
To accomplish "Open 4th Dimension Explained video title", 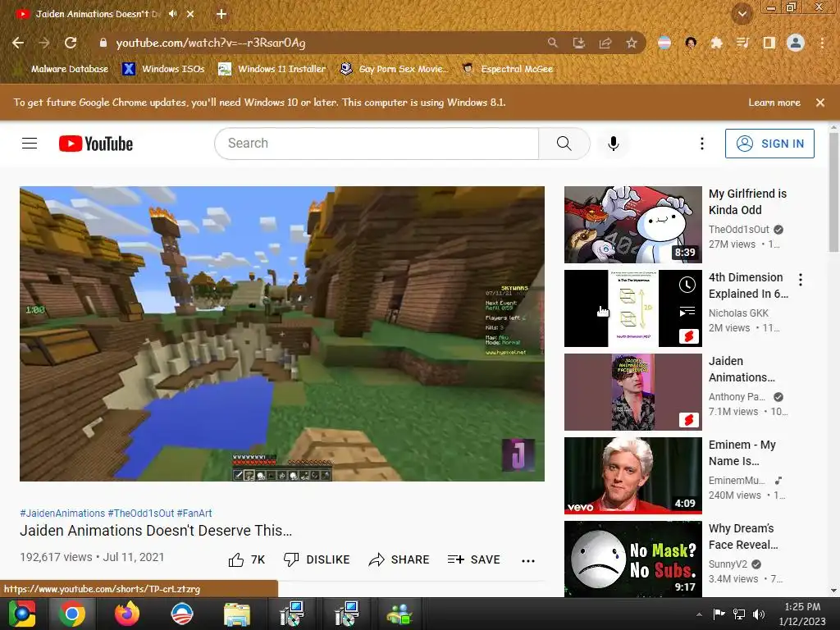I will pos(748,285).
